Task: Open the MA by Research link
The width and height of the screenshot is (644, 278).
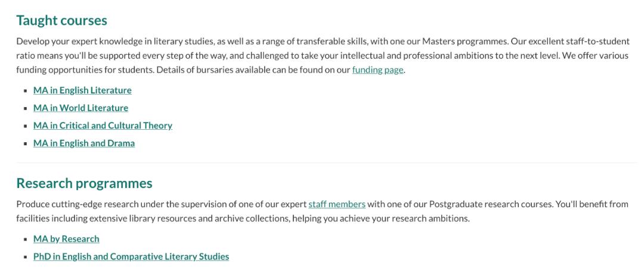Action: (66, 239)
